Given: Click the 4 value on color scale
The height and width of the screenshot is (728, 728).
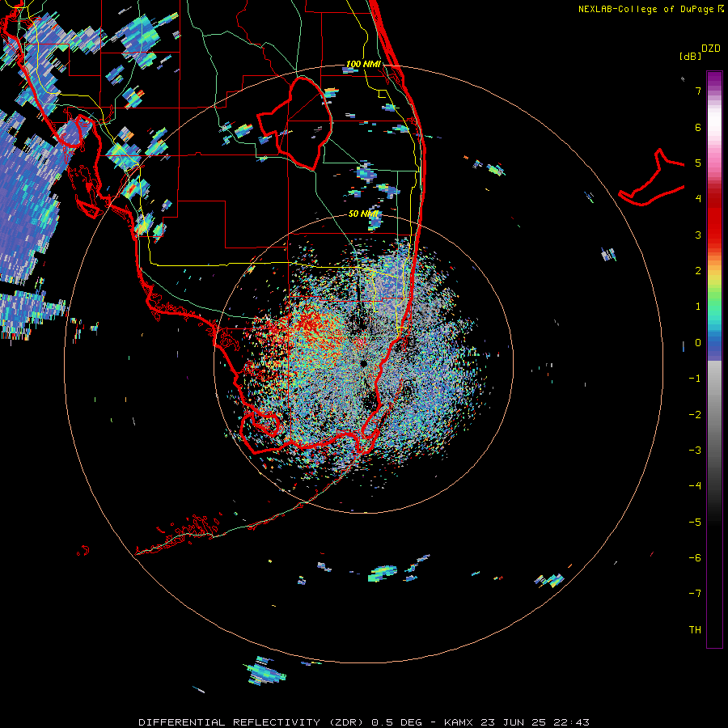Looking at the screenshot, I should (x=698, y=198).
